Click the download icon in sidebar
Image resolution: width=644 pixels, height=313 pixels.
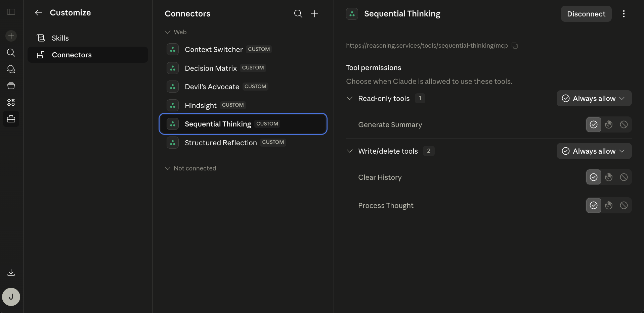tap(11, 272)
